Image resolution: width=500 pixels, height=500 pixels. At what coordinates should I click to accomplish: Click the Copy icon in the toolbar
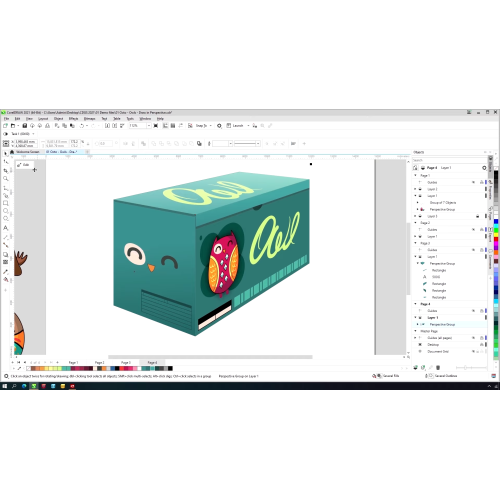(x=65, y=126)
